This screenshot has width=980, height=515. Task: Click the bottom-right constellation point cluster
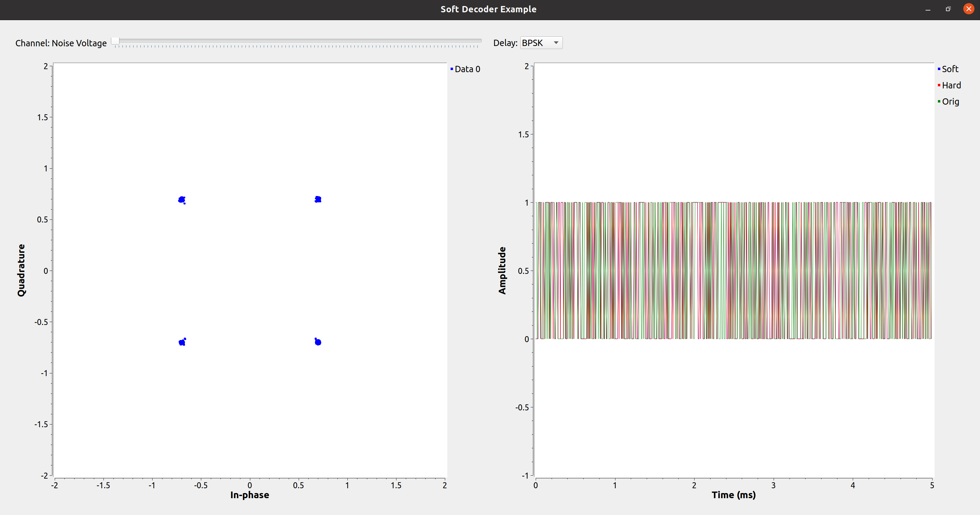point(318,342)
